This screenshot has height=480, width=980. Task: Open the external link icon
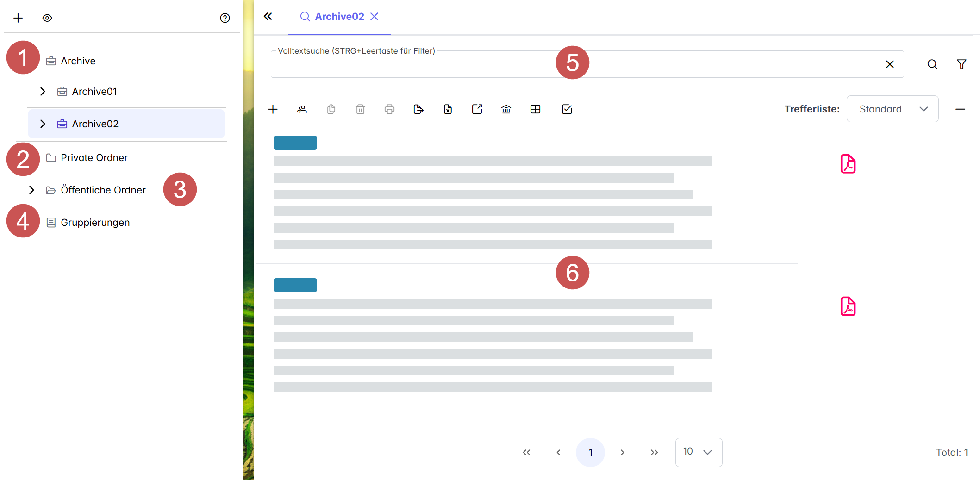tap(477, 109)
